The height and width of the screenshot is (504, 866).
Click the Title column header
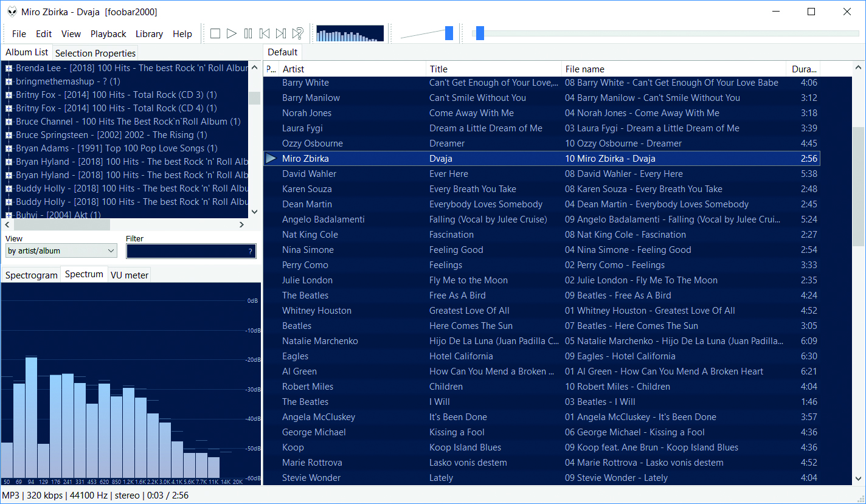point(493,69)
